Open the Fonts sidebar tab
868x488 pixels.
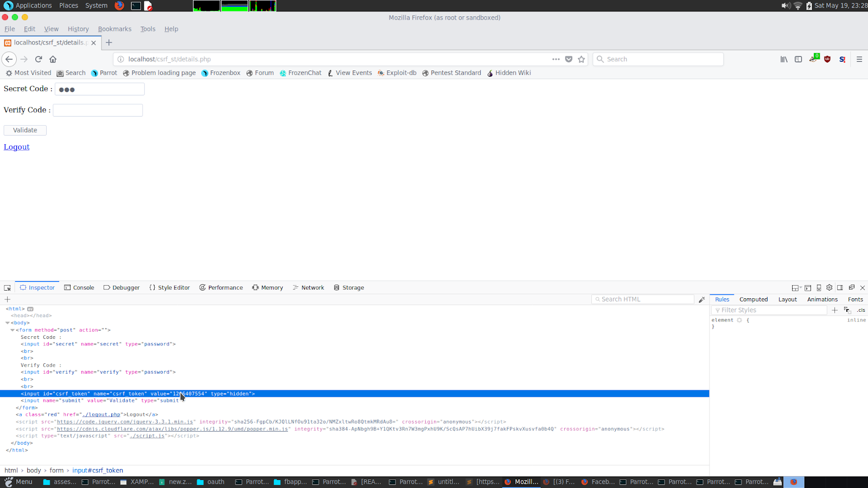(856, 299)
